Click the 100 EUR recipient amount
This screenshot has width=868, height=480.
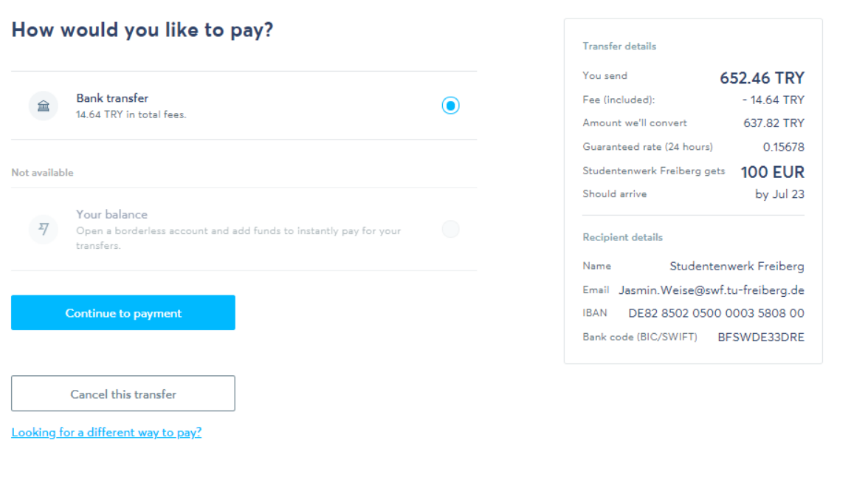coord(772,172)
